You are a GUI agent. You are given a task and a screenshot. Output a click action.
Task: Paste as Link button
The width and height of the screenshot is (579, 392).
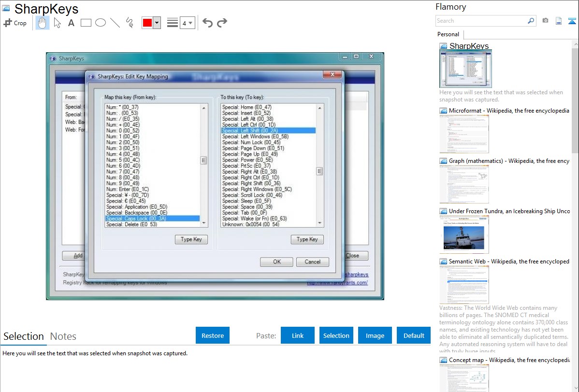coord(298,335)
